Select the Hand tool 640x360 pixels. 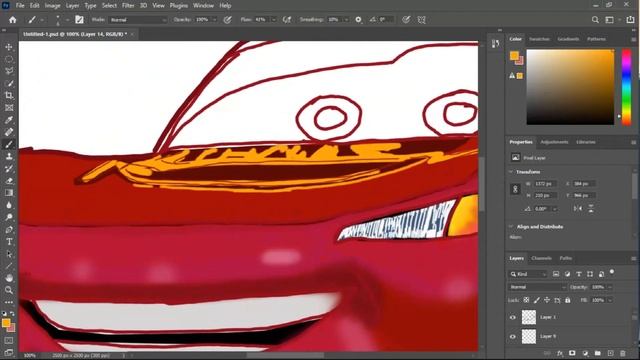tap(9, 278)
